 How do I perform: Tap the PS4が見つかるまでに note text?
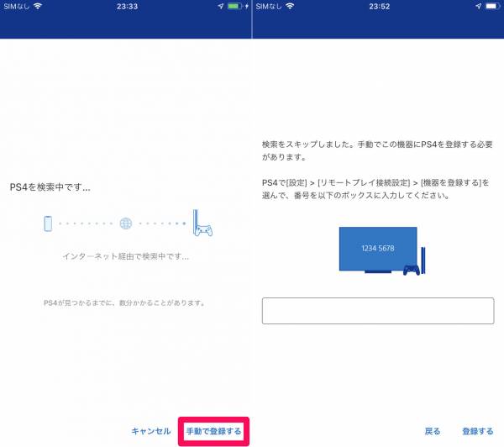[x=124, y=302]
